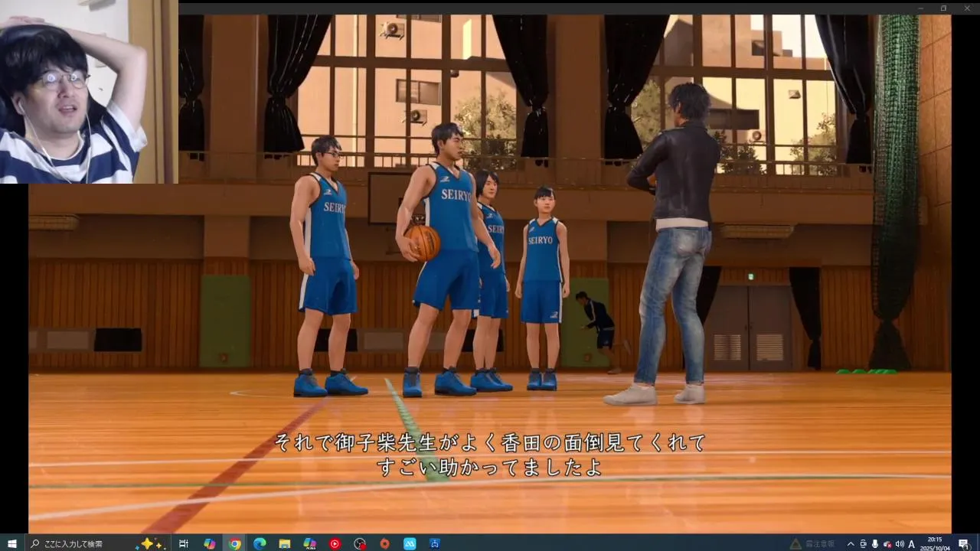
Task: Open Microsoft Edge from the taskbar
Action: click(260, 544)
